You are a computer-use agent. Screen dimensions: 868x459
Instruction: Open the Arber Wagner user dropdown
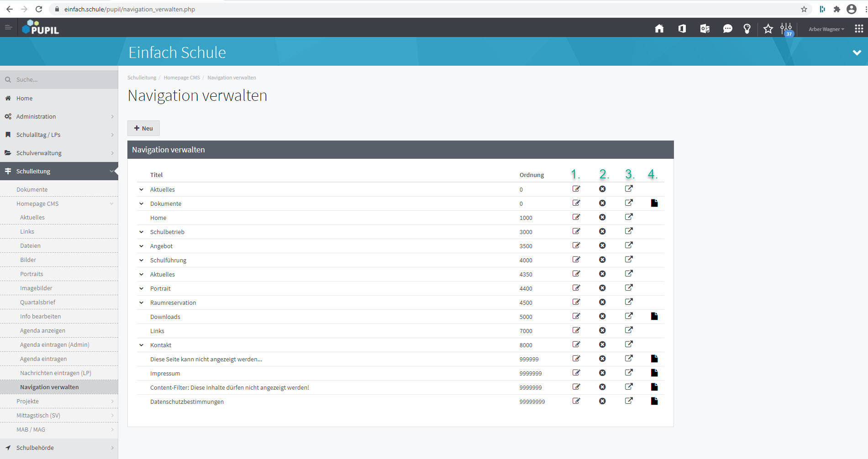tap(826, 29)
